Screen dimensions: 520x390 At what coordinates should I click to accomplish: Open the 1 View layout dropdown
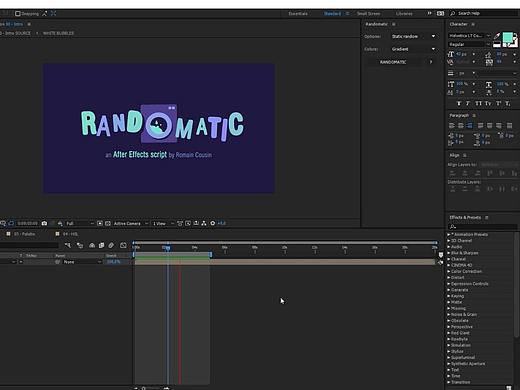(x=163, y=223)
